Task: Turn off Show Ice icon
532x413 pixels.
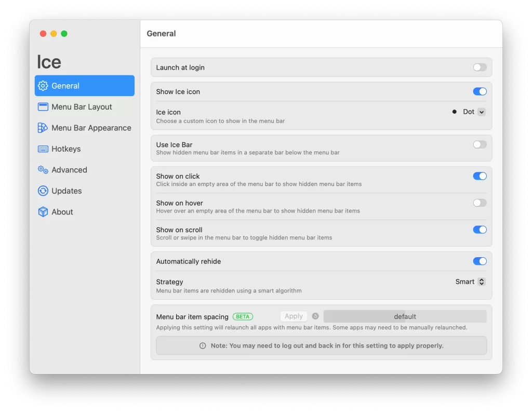Action: (480, 91)
